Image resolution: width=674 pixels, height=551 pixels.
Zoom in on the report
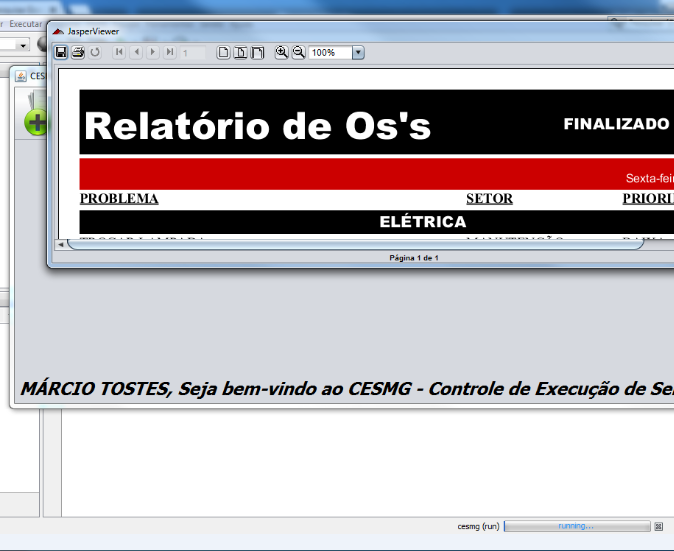pos(282,52)
